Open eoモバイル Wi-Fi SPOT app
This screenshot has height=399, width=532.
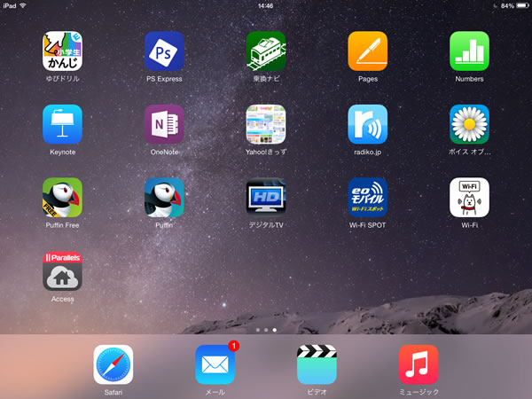pyautogui.click(x=368, y=198)
